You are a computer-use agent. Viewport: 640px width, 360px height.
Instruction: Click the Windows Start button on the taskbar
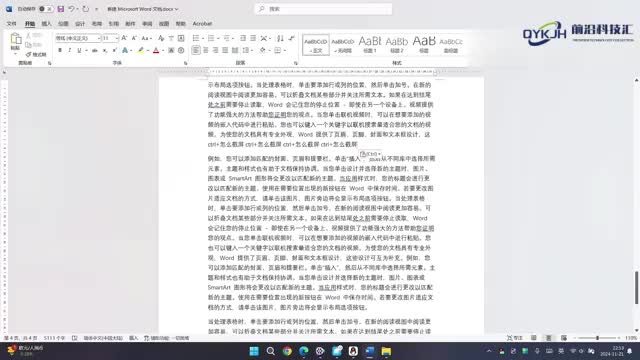(x=254, y=351)
